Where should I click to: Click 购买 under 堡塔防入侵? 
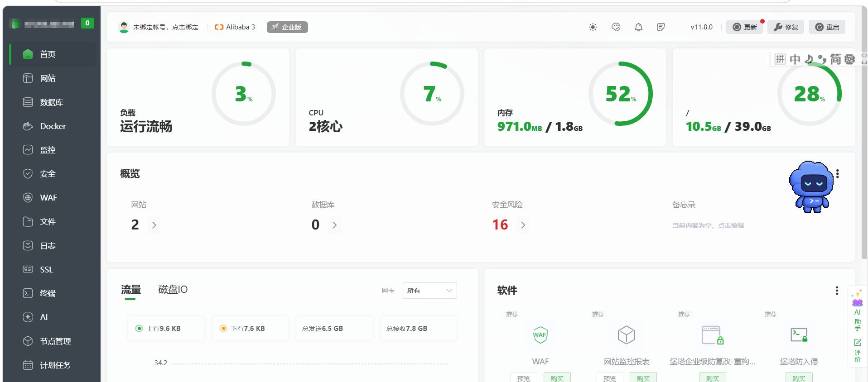799,378
